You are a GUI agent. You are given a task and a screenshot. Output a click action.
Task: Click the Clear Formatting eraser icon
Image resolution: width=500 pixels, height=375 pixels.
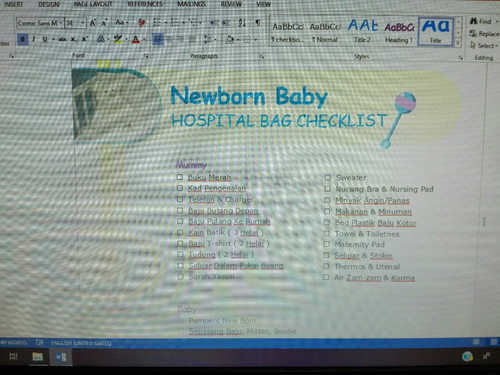[x=142, y=23]
